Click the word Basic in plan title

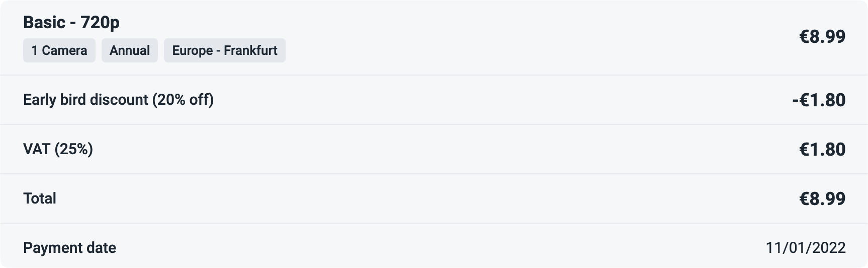[44, 23]
